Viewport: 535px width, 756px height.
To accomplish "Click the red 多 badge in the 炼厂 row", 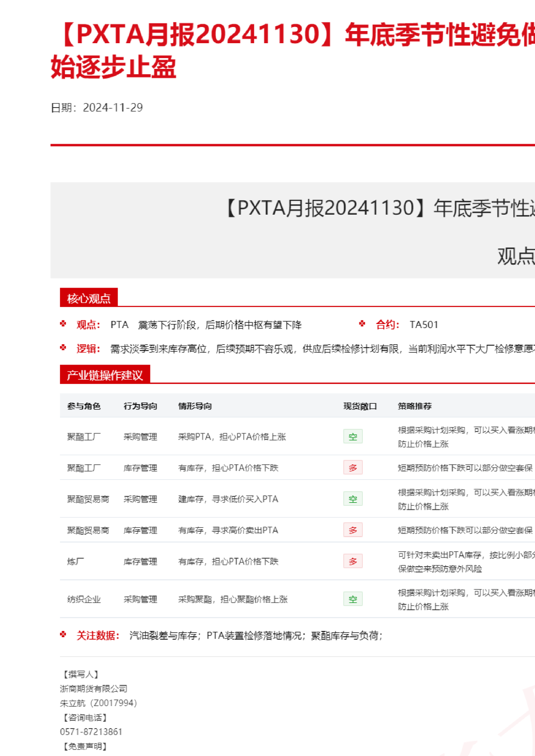I will 353,562.
